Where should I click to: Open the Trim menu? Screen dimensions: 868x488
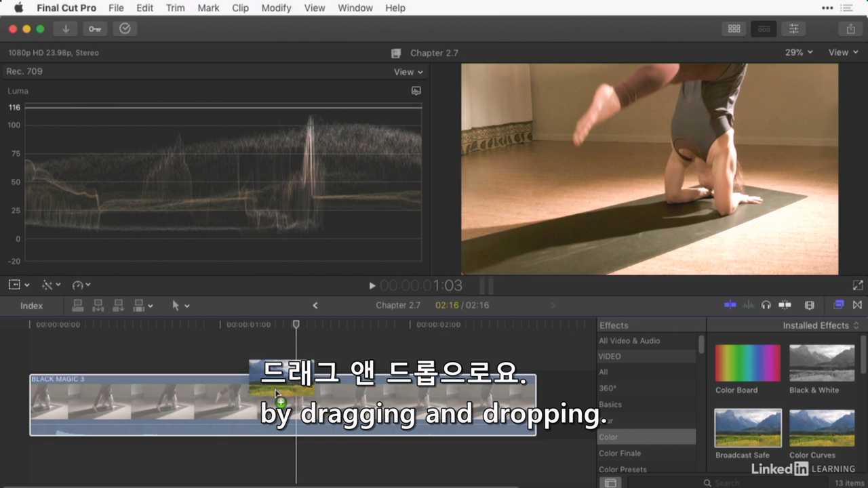pyautogui.click(x=175, y=8)
